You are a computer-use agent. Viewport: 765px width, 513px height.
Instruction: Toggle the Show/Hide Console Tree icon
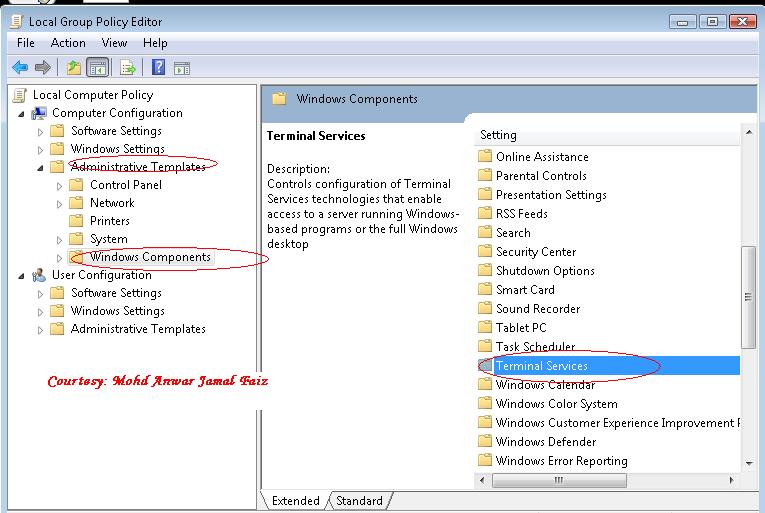pyautogui.click(x=98, y=67)
